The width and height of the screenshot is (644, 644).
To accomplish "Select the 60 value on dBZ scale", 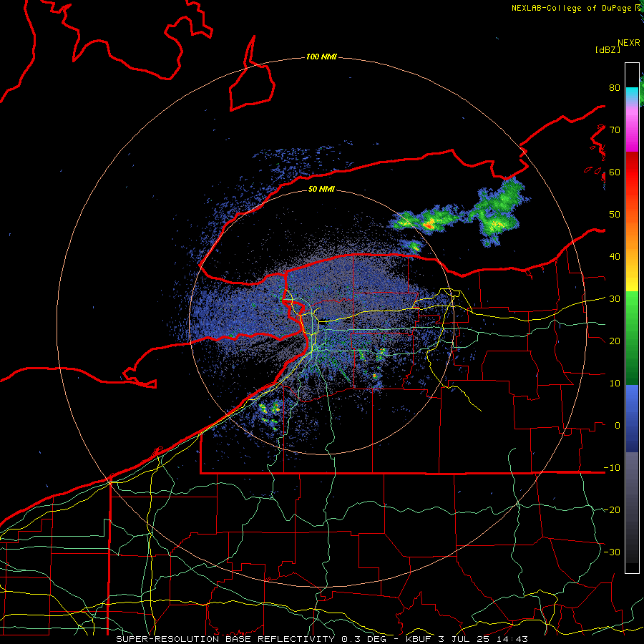I will pyautogui.click(x=615, y=172).
